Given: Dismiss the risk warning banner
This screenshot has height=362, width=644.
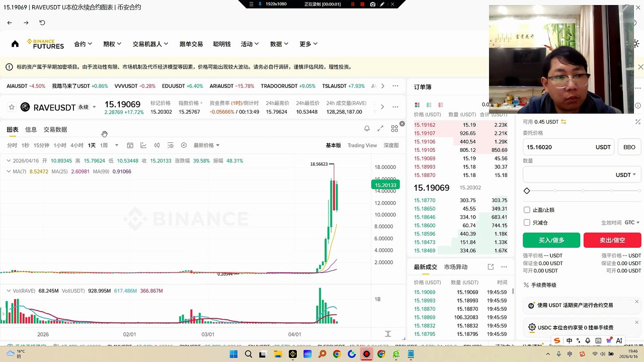Looking at the screenshot, I should pos(640,67).
